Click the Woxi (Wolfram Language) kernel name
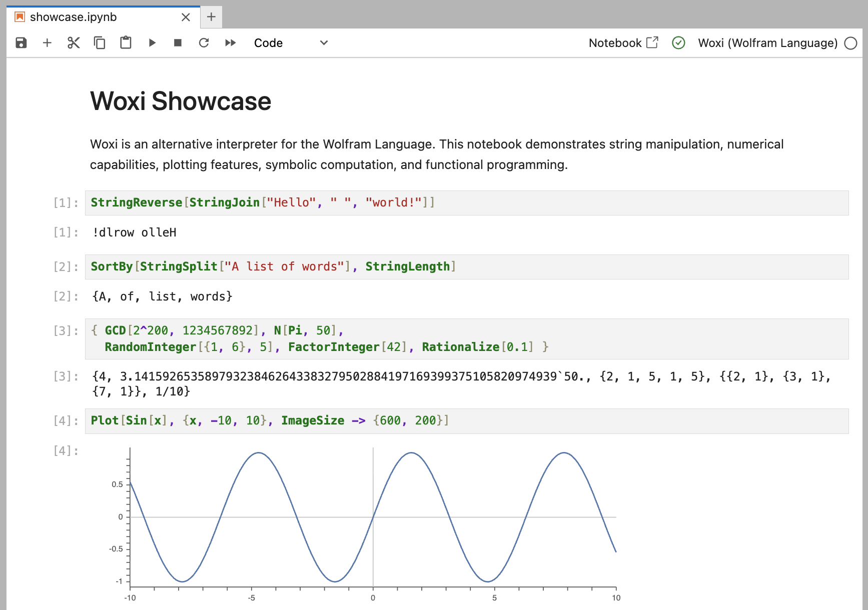This screenshot has height=610, width=868. coord(768,43)
